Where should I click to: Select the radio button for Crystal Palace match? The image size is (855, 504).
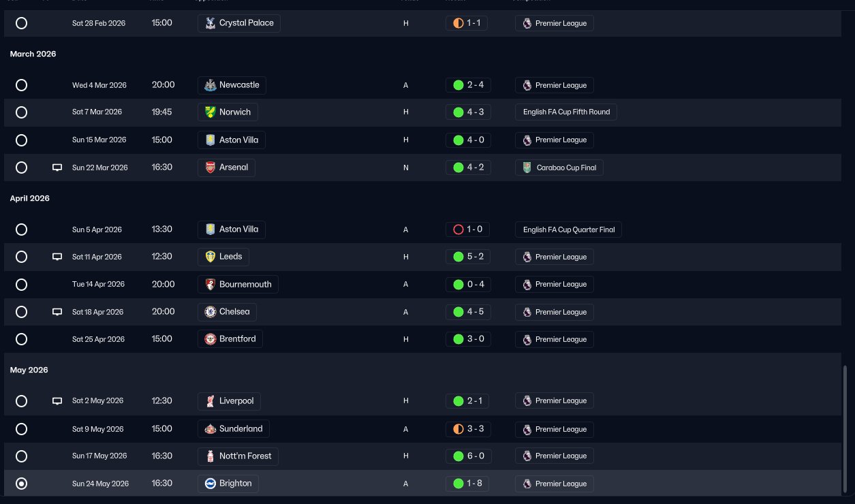tap(21, 23)
